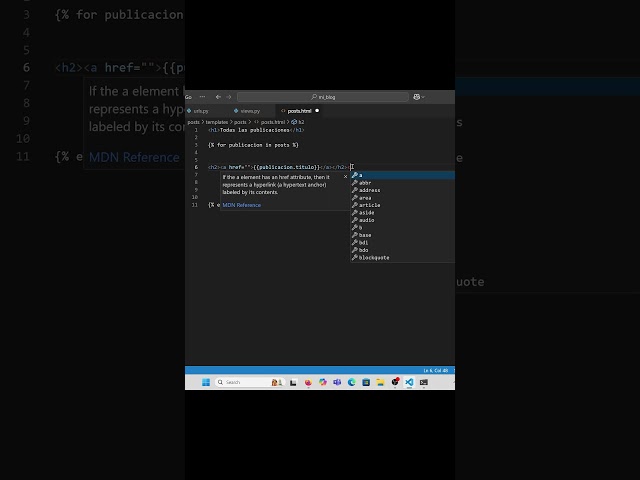This screenshot has width=640, height=480.
Task: Select the posts.html tab
Action: tap(299, 111)
